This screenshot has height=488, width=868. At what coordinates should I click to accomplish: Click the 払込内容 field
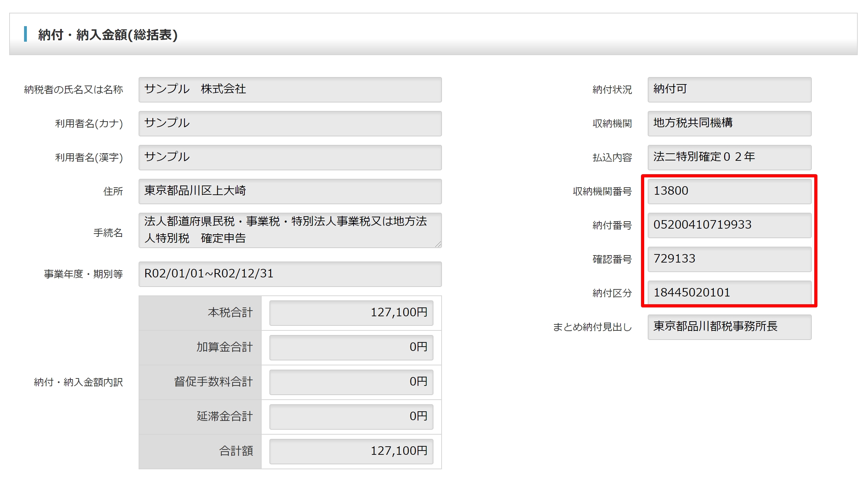pos(729,158)
